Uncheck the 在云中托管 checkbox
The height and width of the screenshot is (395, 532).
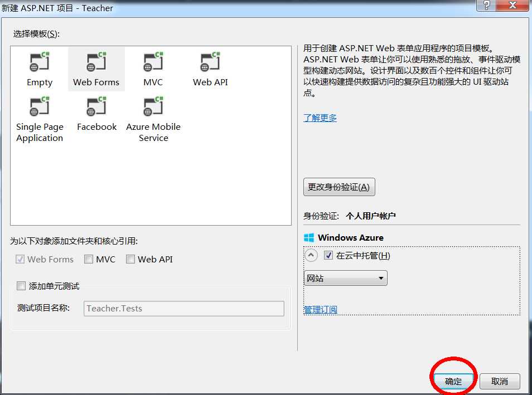[328, 255]
